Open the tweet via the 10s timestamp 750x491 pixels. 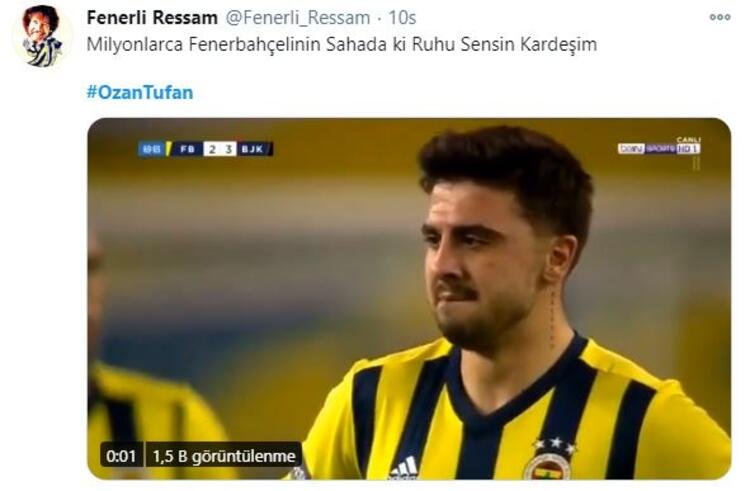tap(402, 18)
